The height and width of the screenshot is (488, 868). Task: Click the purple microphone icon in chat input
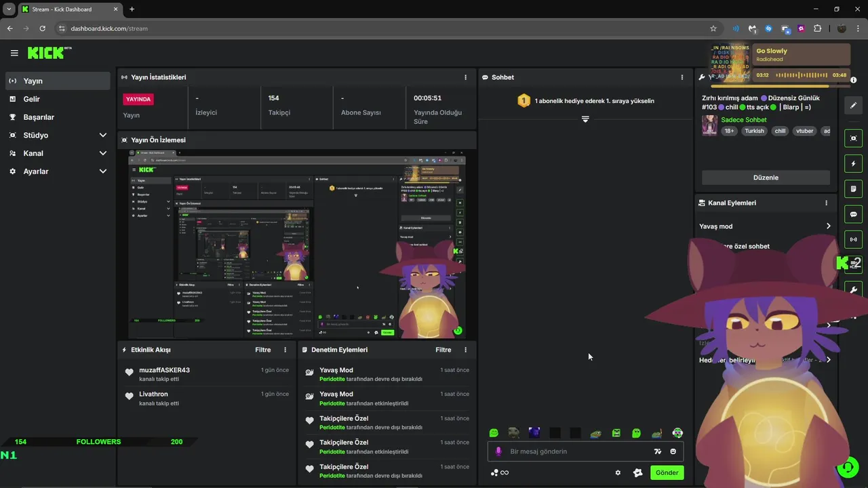(x=498, y=451)
